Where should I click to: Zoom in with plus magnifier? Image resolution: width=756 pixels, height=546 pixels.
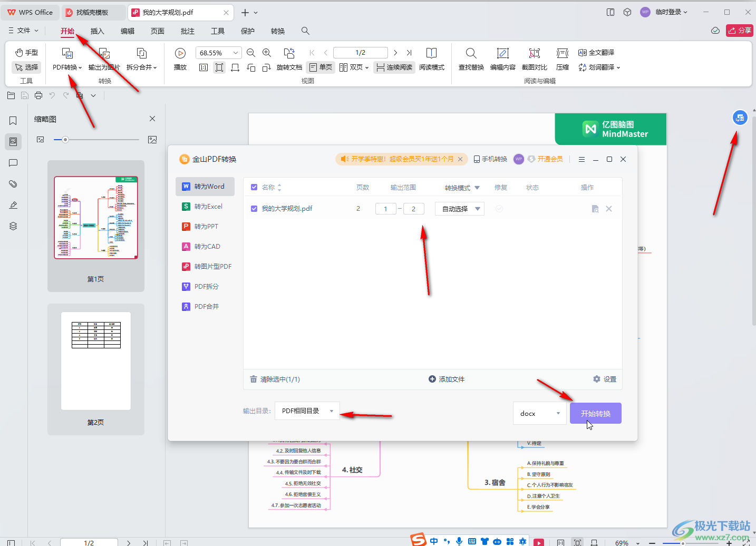click(267, 53)
